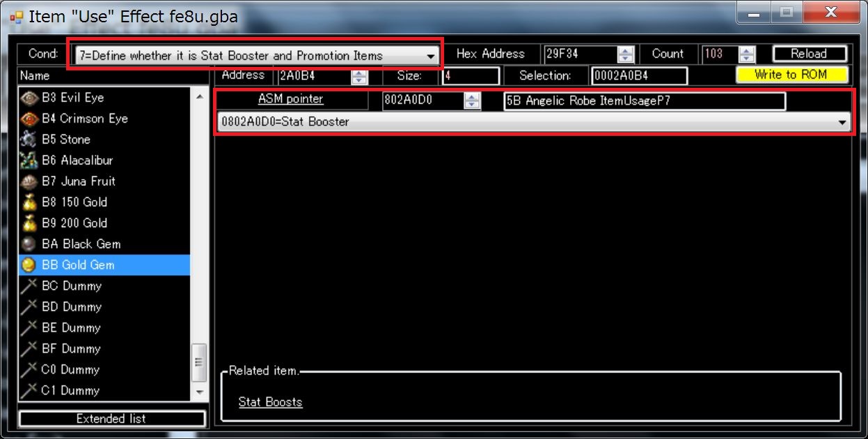Select the B8 150 Gold bag icon
Viewport: 868px width, 439px height.
click(30, 202)
